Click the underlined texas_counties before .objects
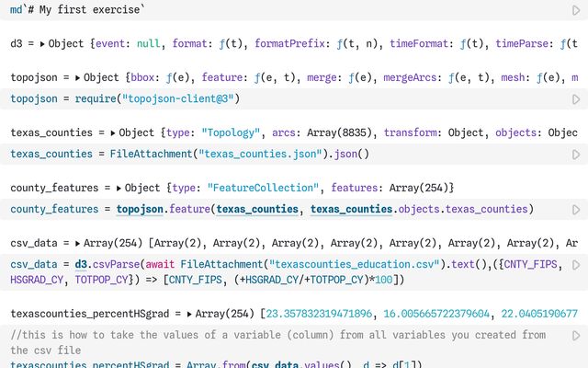 (352, 210)
